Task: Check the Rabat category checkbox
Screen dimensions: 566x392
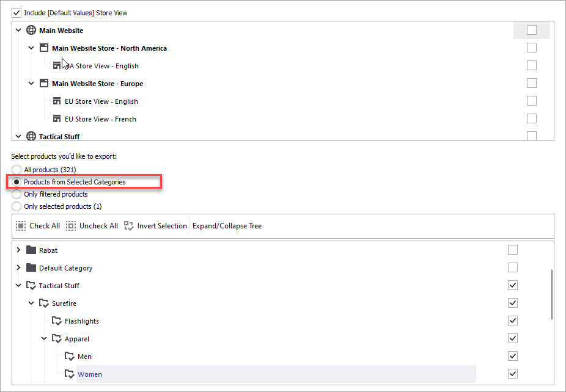Action: point(513,250)
